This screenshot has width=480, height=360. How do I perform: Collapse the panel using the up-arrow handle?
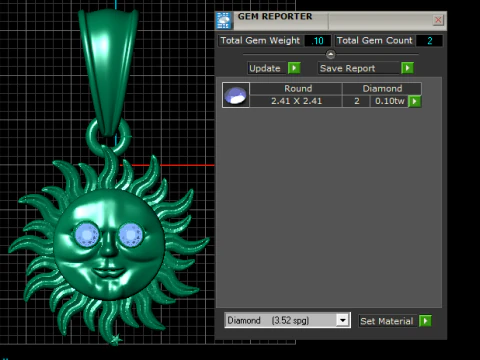pyautogui.click(x=330, y=54)
